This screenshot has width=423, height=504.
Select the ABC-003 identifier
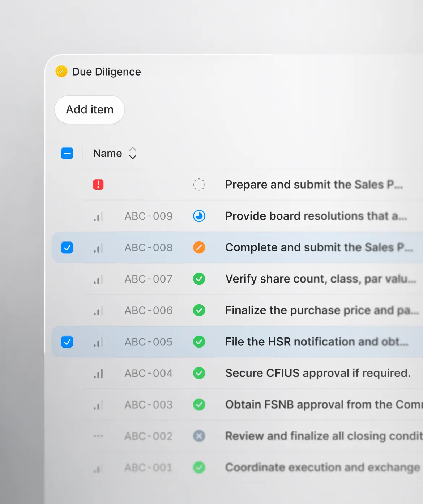149,405
